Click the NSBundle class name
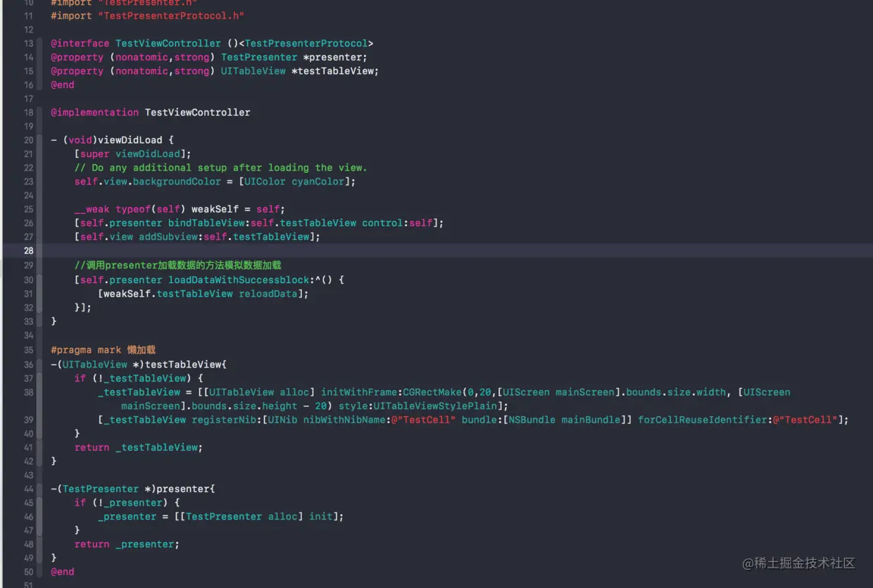The height and width of the screenshot is (588, 873). pos(532,420)
